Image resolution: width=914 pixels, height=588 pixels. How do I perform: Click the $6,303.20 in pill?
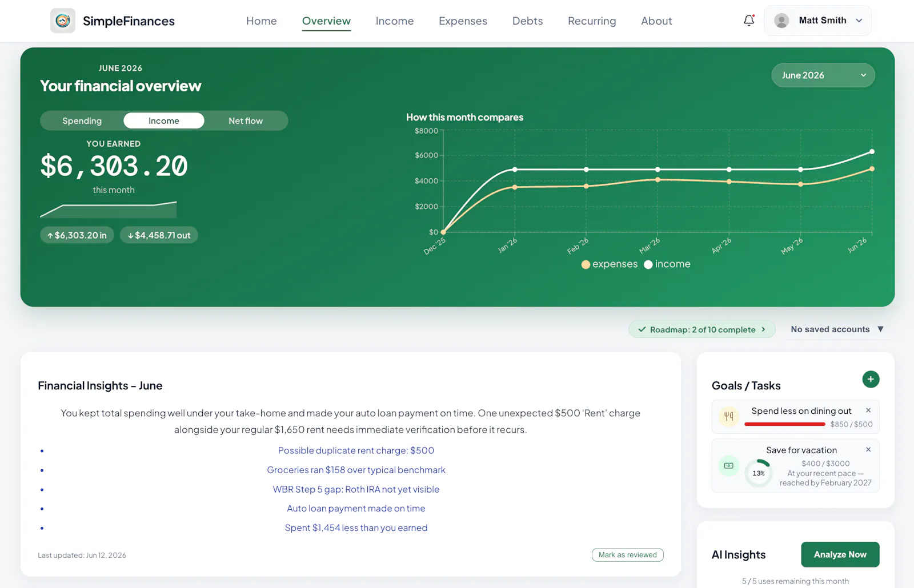point(77,235)
